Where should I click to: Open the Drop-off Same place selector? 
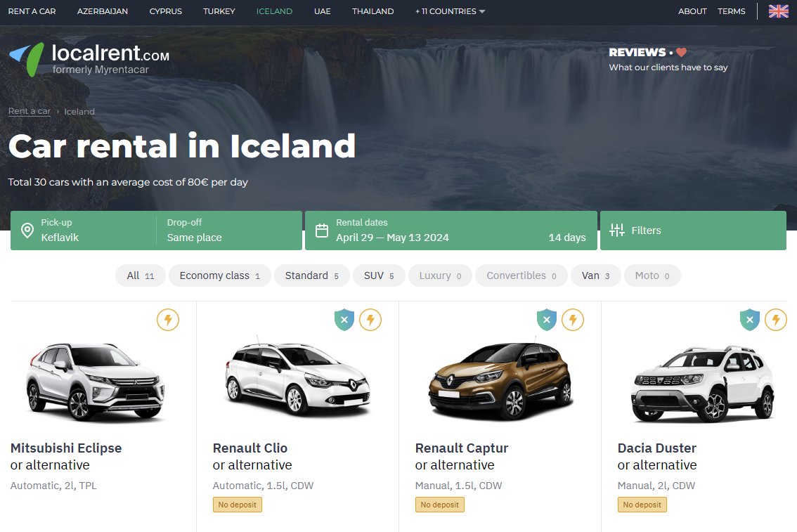pyautogui.click(x=228, y=231)
